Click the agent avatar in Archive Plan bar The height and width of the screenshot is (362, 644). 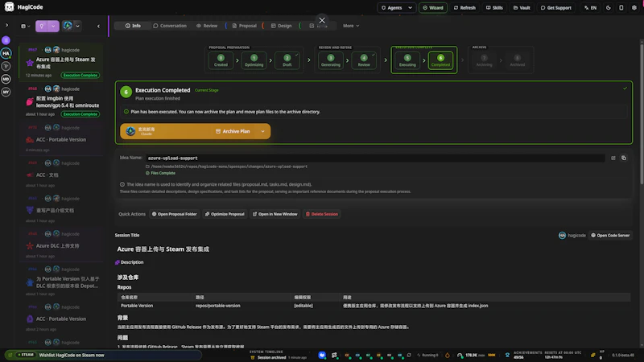click(x=130, y=131)
